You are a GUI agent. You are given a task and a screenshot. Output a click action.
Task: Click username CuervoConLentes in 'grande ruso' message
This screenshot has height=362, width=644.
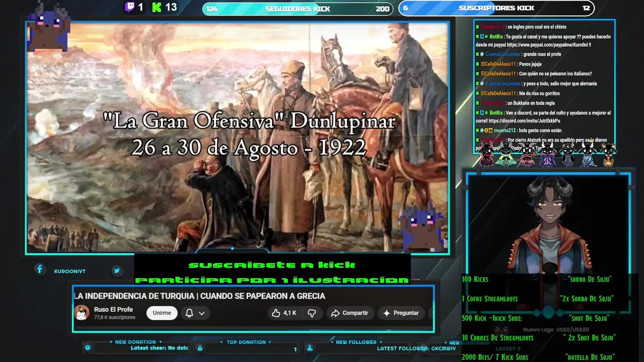[503, 54]
